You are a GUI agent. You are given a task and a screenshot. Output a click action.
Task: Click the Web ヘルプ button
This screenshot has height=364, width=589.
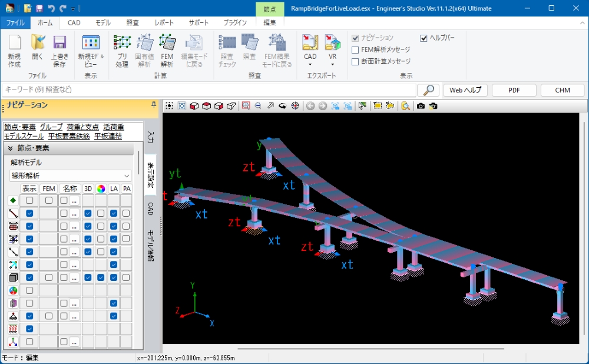point(465,90)
